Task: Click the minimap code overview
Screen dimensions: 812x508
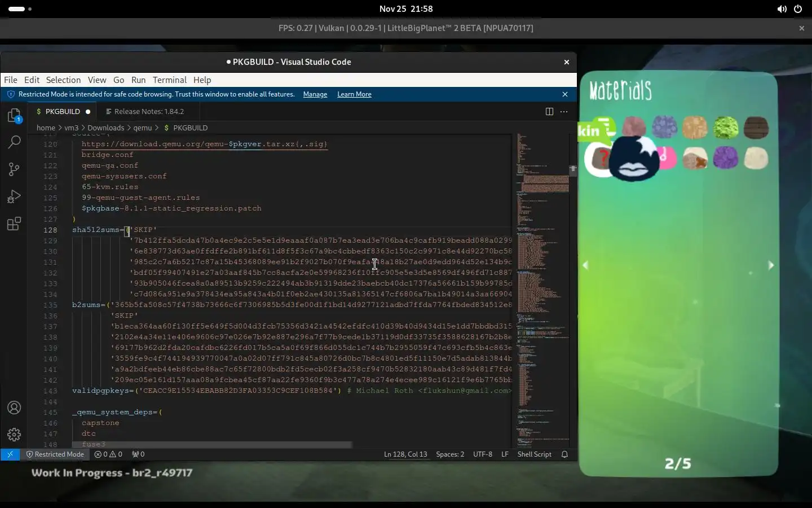Action: click(542, 291)
